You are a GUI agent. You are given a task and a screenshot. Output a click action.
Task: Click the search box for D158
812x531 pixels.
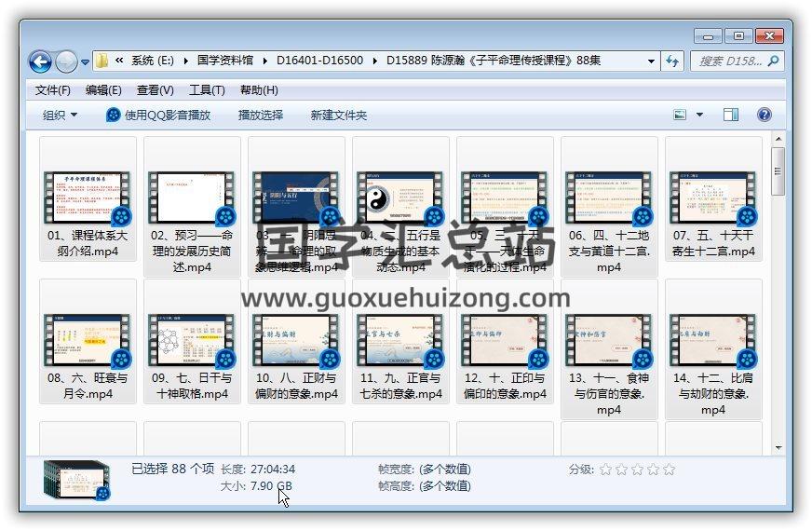point(730,61)
